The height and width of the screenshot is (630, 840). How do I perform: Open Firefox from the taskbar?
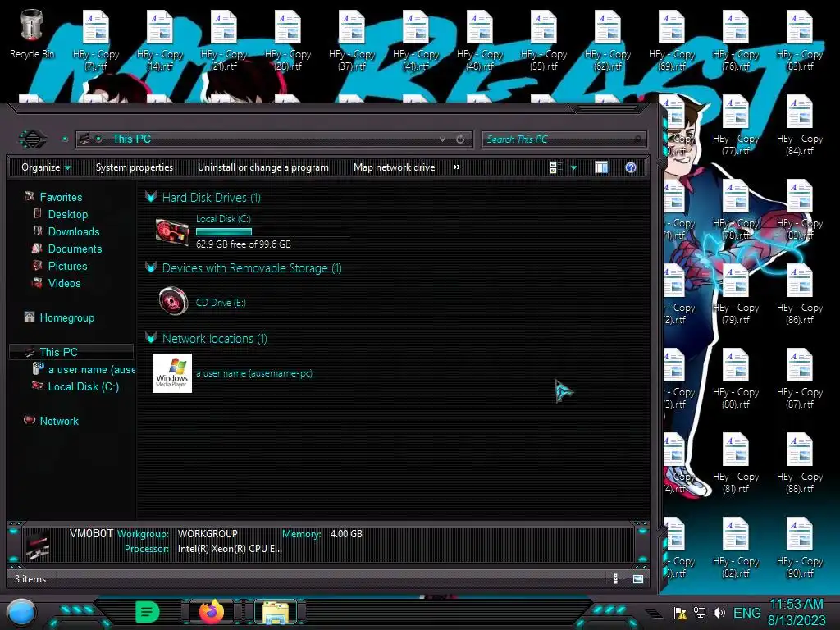pyautogui.click(x=212, y=612)
